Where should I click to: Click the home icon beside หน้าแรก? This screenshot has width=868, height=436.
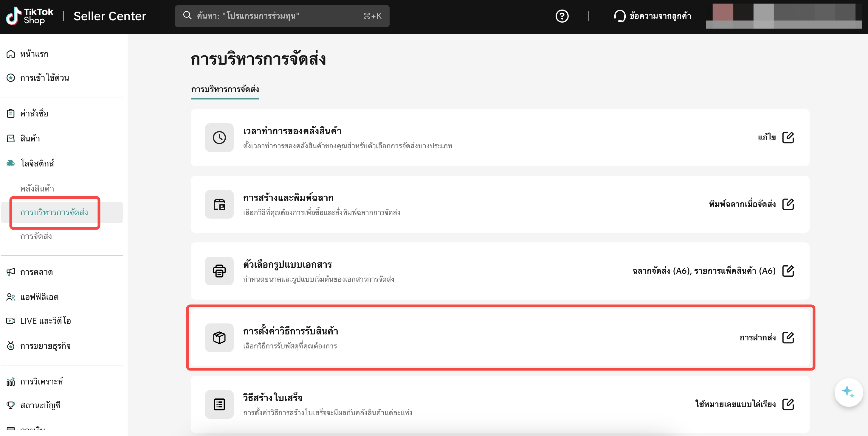[11, 54]
